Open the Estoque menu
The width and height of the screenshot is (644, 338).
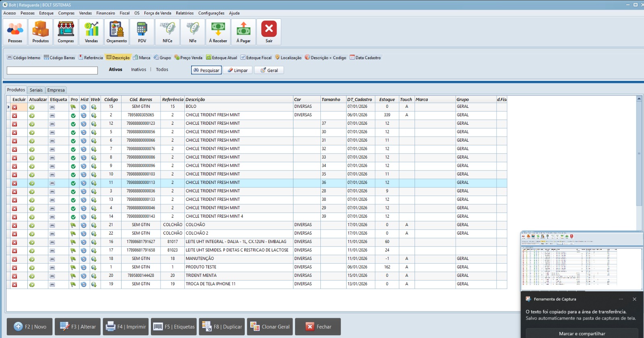pyautogui.click(x=46, y=13)
